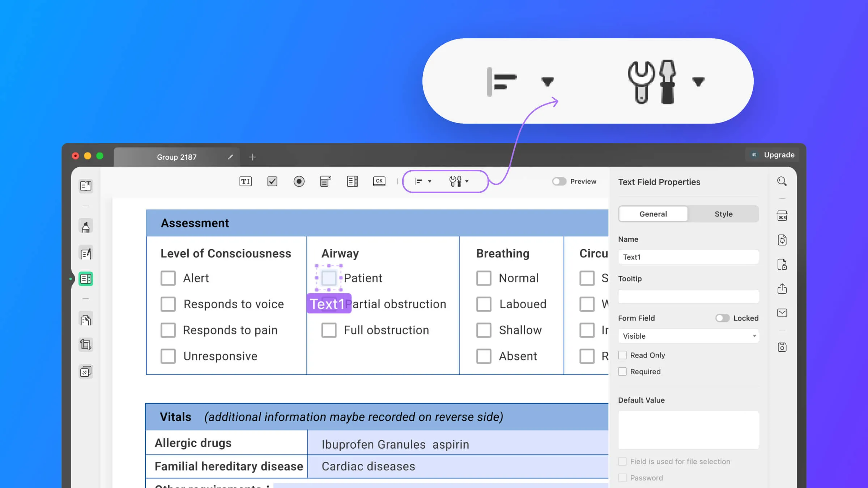Check the Read Only checkbox

[x=622, y=355]
